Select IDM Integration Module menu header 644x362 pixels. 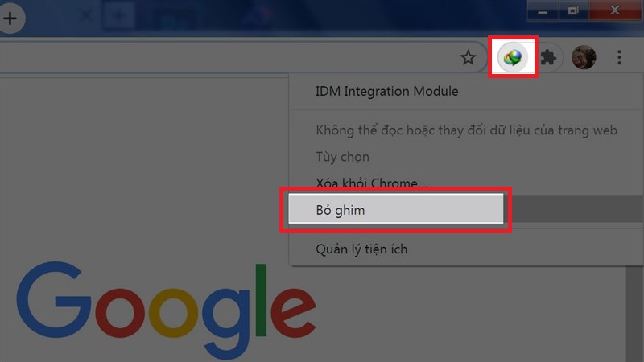click(x=386, y=91)
